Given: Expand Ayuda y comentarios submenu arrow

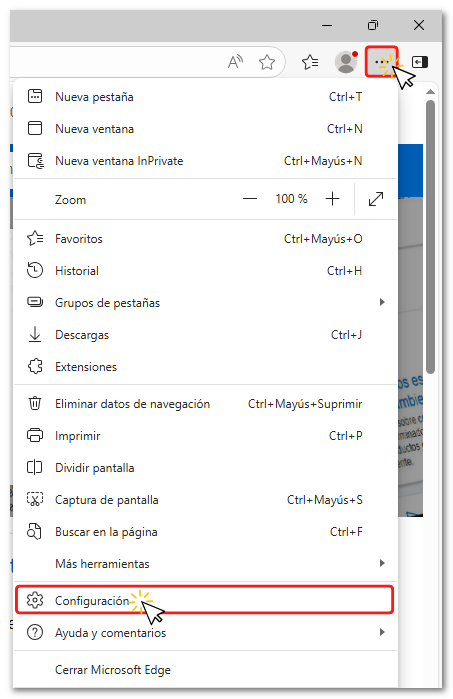Looking at the screenshot, I should [382, 632].
